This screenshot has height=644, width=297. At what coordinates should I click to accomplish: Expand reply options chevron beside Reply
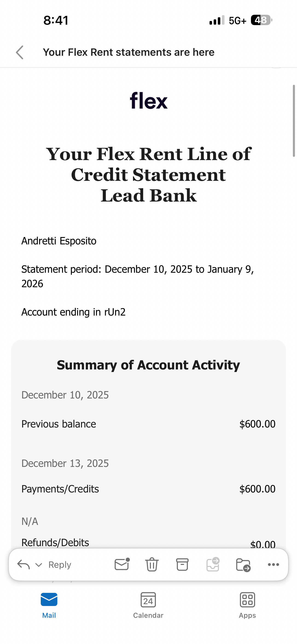tap(39, 565)
